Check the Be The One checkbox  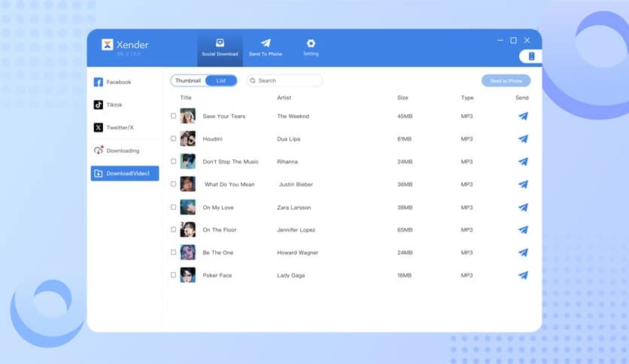pos(173,252)
